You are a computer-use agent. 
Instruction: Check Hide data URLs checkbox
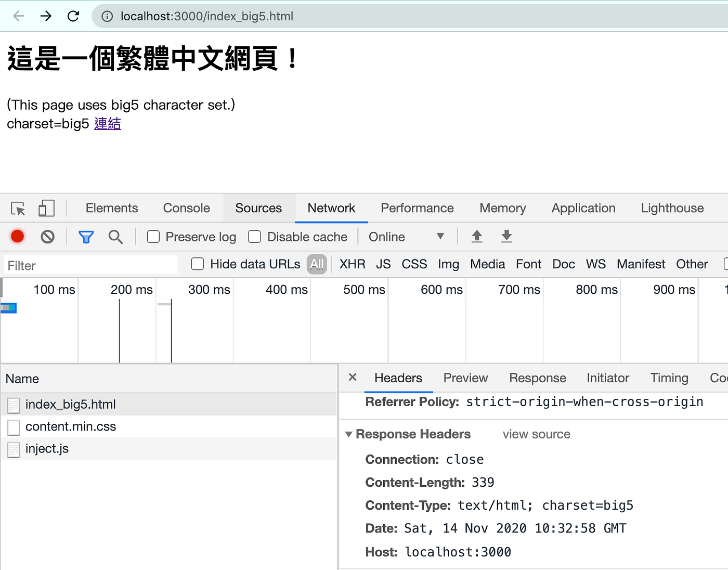[x=198, y=264]
